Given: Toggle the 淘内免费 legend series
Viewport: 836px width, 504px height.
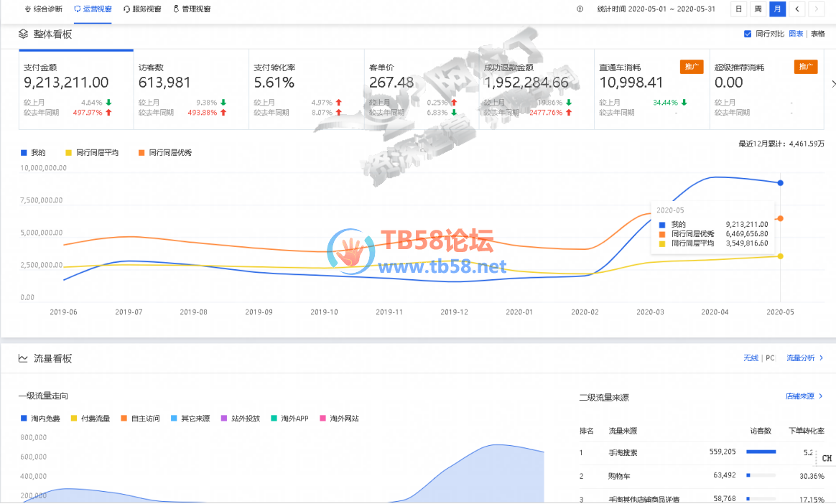Looking at the screenshot, I should 40,419.
